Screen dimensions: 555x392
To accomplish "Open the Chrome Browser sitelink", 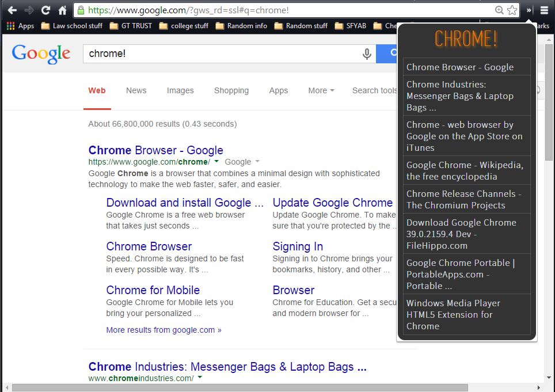I will [149, 246].
